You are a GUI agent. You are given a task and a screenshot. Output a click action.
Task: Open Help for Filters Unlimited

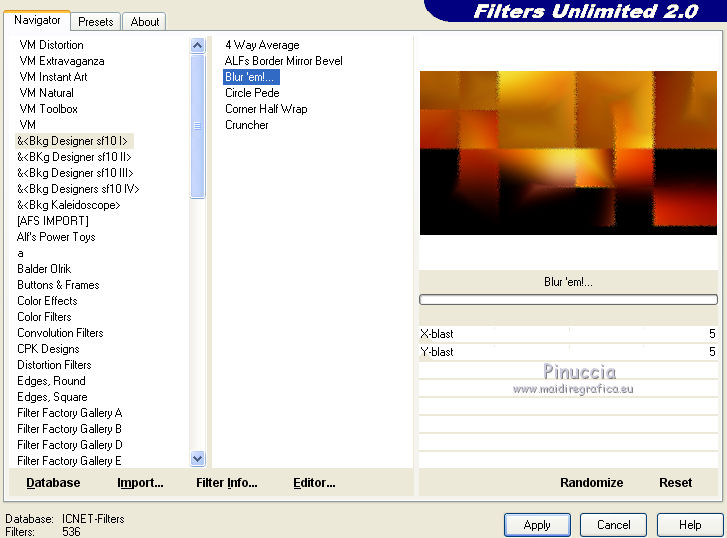690,525
